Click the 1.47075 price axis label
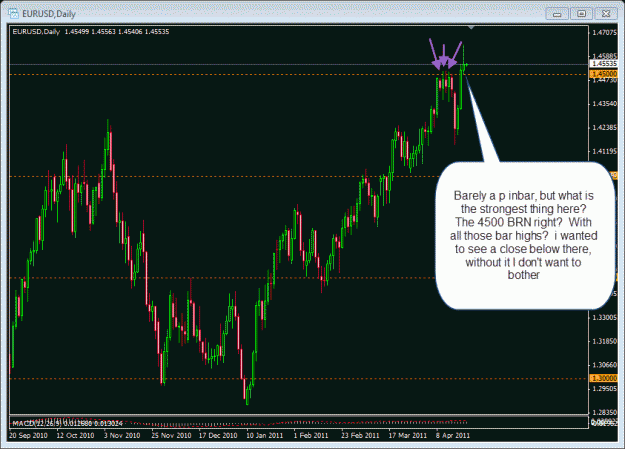Viewport: 625px width, 449px height. click(x=605, y=32)
